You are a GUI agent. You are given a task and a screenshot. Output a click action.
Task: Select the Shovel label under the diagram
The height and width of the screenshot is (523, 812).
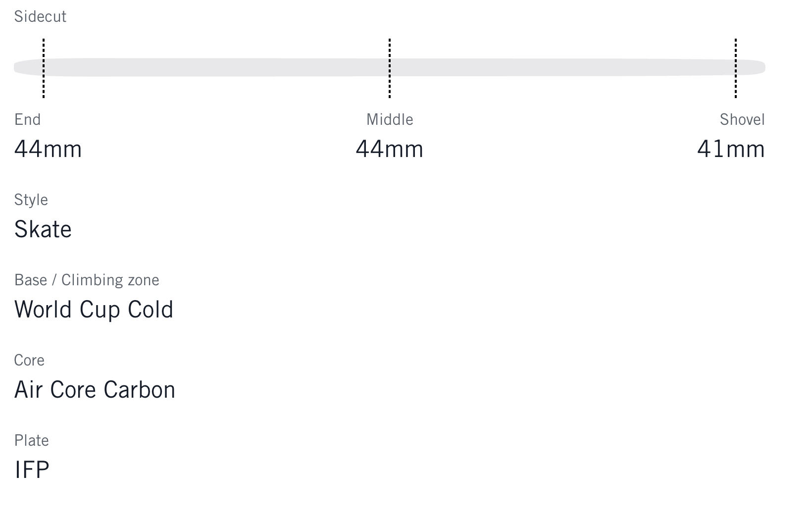pyautogui.click(x=742, y=119)
